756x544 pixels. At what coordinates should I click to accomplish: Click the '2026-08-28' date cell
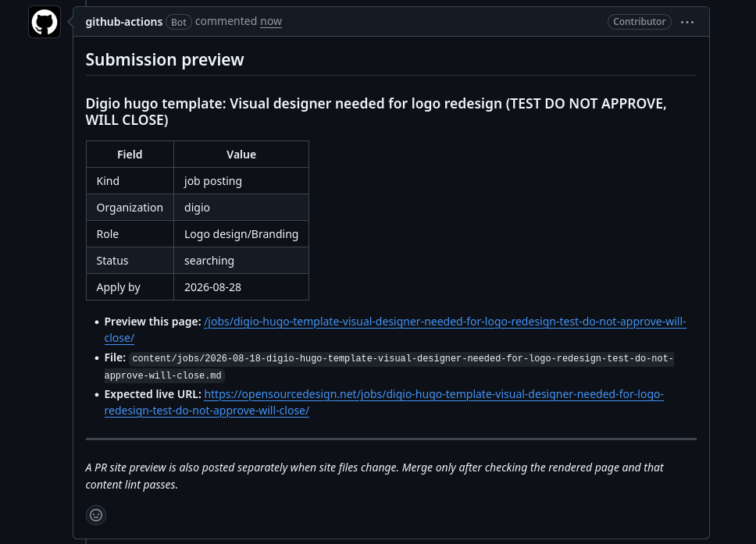[241, 286]
